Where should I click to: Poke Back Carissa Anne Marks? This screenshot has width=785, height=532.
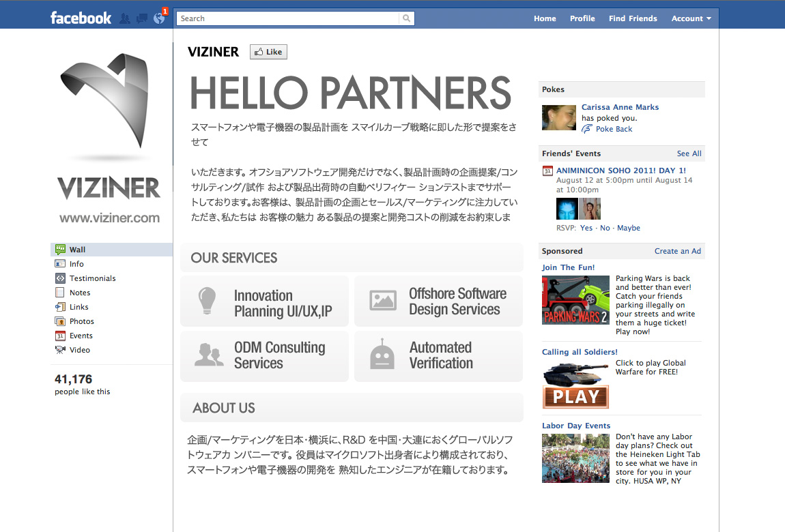614,129
